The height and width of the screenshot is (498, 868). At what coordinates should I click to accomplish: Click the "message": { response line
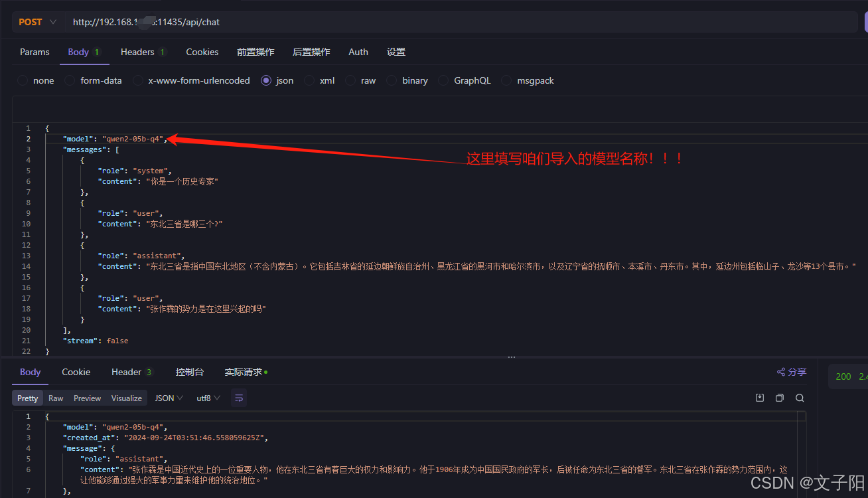point(89,448)
